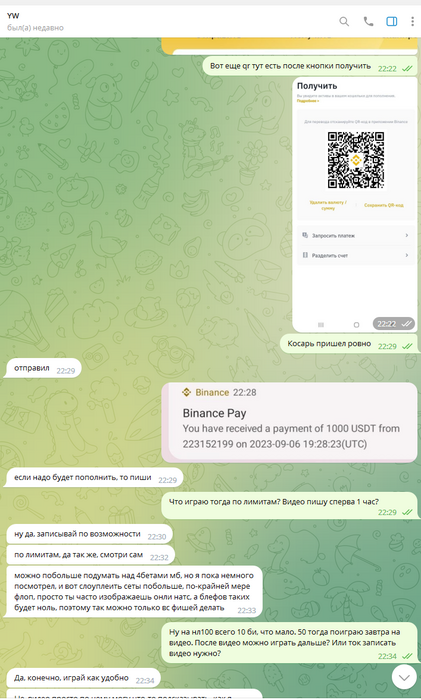The height and width of the screenshot is (700, 421).
Task: Click the Binance logo in payment notification
Action: (x=187, y=392)
